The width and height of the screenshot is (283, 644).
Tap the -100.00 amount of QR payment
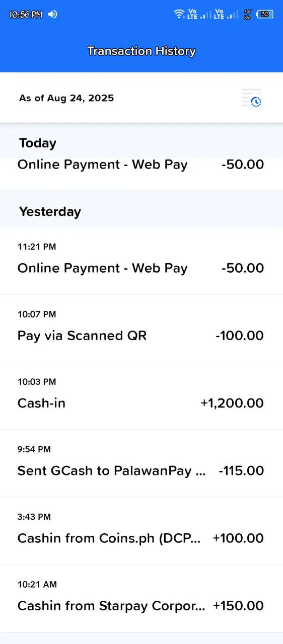[240, 336]
